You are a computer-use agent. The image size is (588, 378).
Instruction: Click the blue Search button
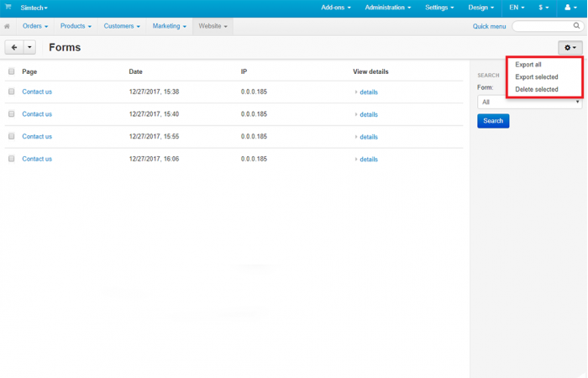(493, 121)
